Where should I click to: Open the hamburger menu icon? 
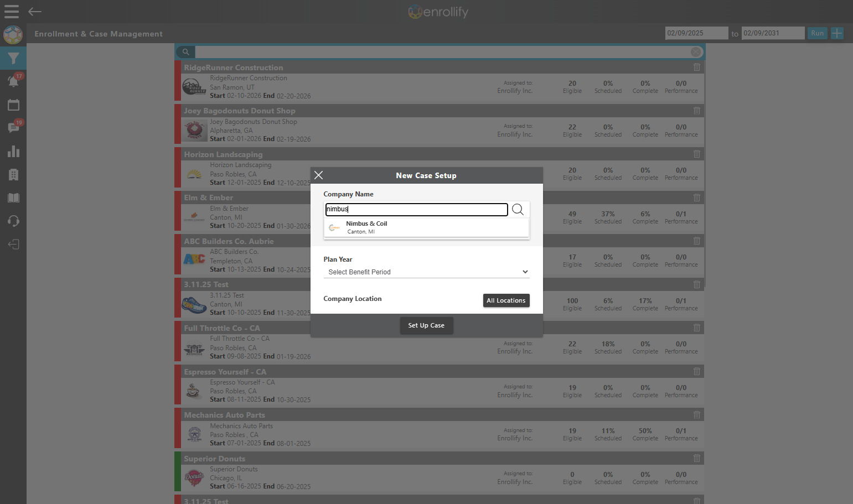point(12,12)
